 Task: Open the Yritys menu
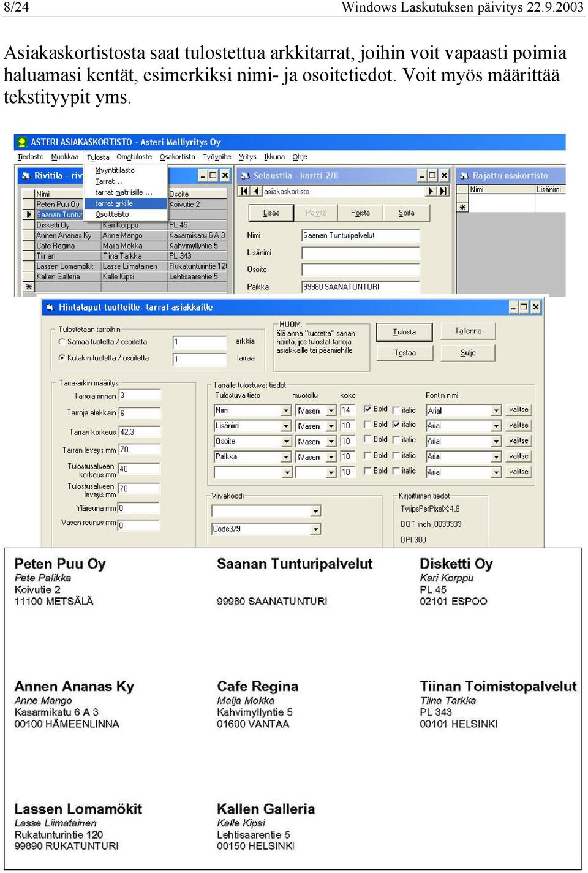click(247, 157)
